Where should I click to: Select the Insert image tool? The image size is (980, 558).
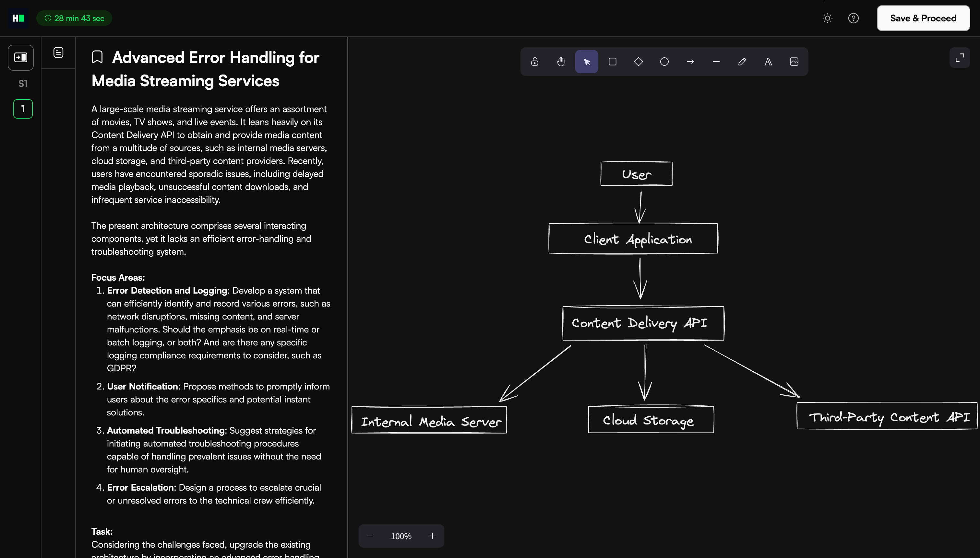(794, 62)
